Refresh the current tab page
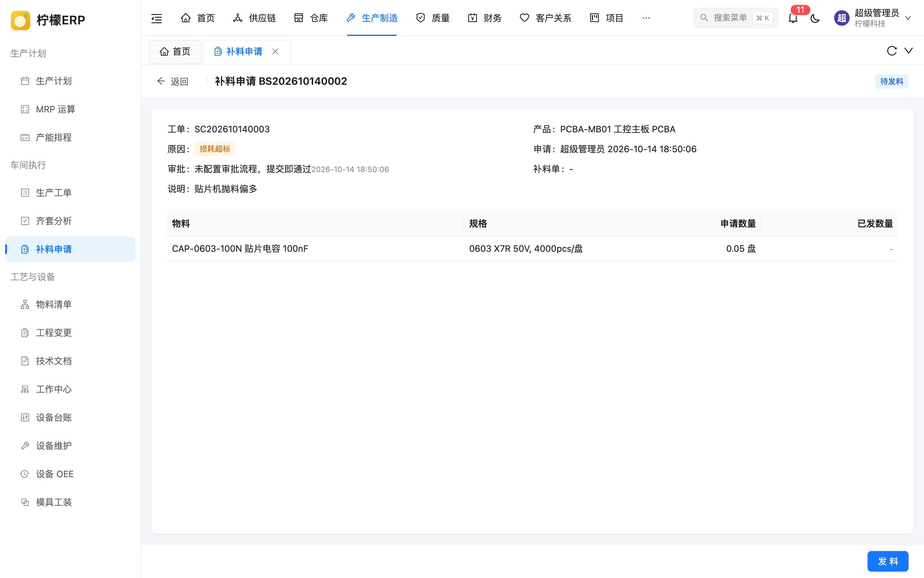Screen dimensions: 924x578 pos(892,51)
